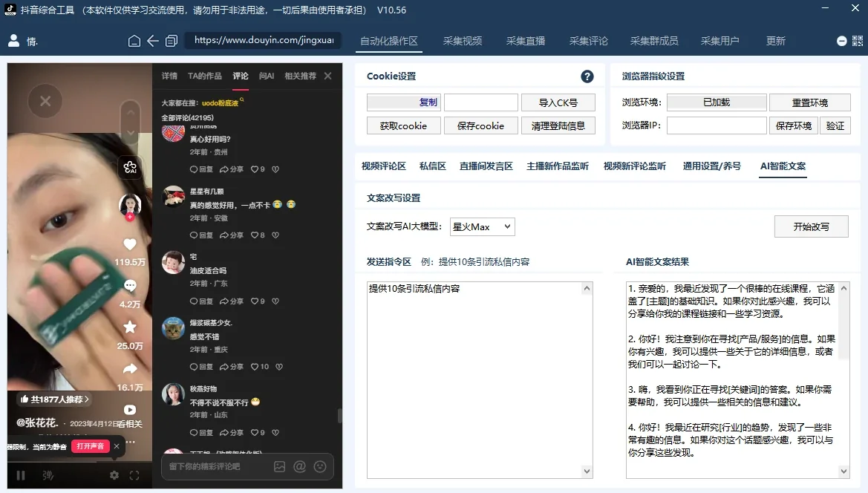Click the 保存cookie button
This screenshot has height=493, width=868.
480,125
